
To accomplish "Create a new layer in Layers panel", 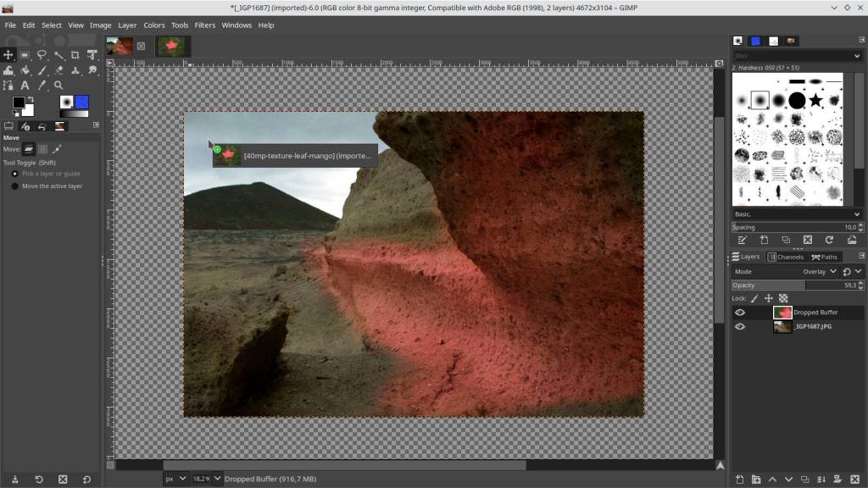I will [739, 480].
